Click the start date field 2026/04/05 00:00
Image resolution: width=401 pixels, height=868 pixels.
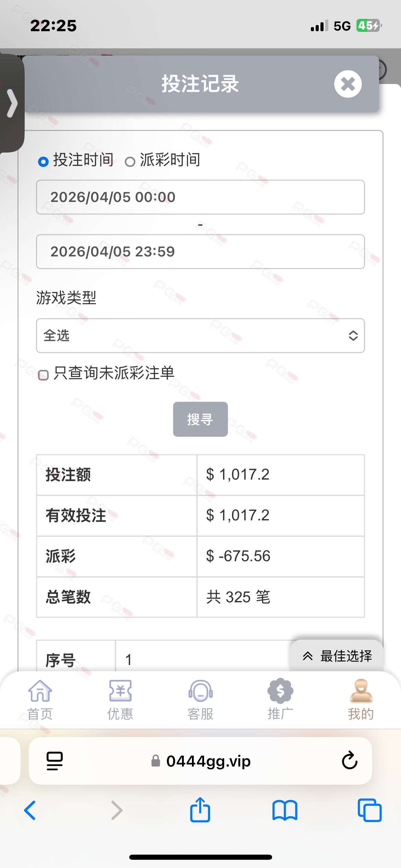(200, 197)
